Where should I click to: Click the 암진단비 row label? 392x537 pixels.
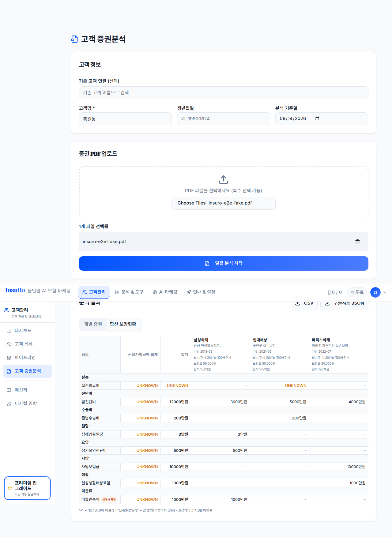pos(89,402)
